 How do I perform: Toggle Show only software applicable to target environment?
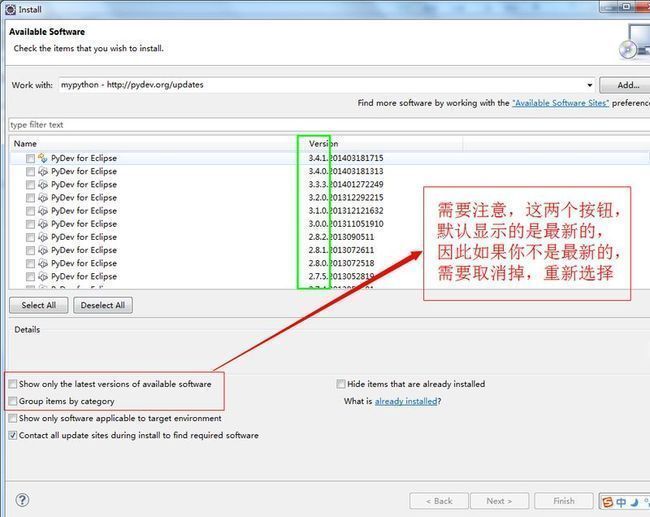pyautogui.click(x=13, y=418)
